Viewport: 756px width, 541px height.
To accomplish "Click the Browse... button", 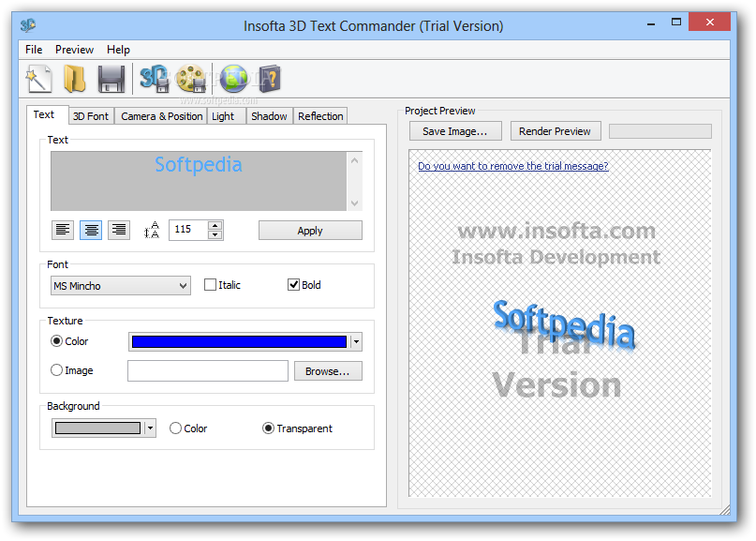I will click(328, 370).
